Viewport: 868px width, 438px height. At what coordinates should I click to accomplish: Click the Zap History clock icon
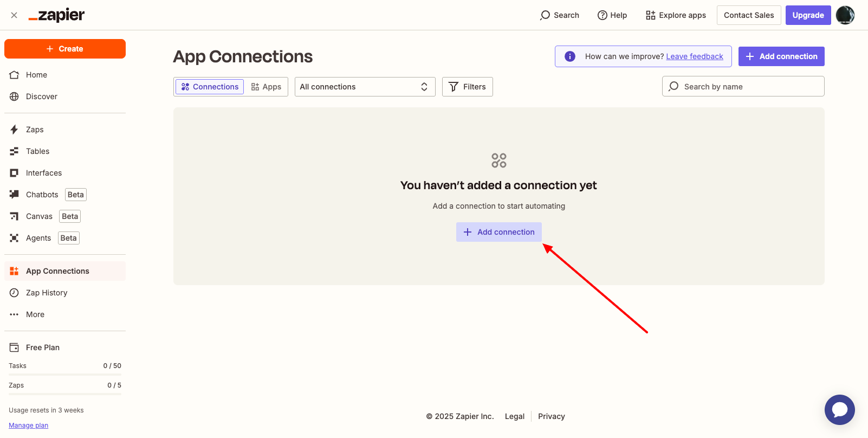click(14, 293)
